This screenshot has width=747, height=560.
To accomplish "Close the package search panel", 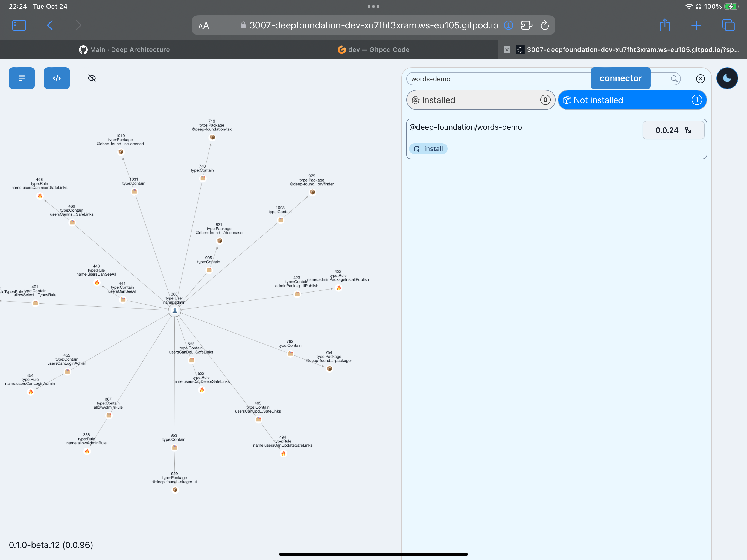I will point(700,79).
